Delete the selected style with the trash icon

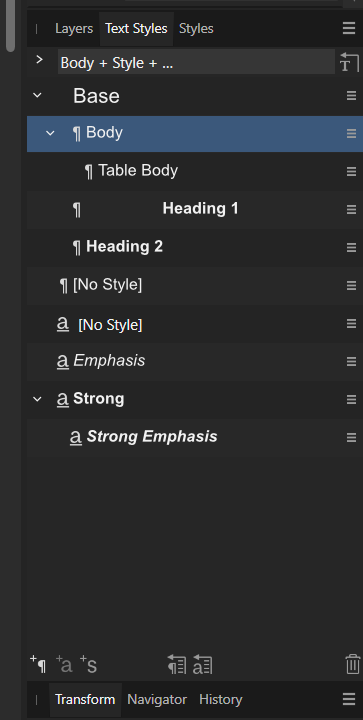pyautogui.click(x=352, y=664)
